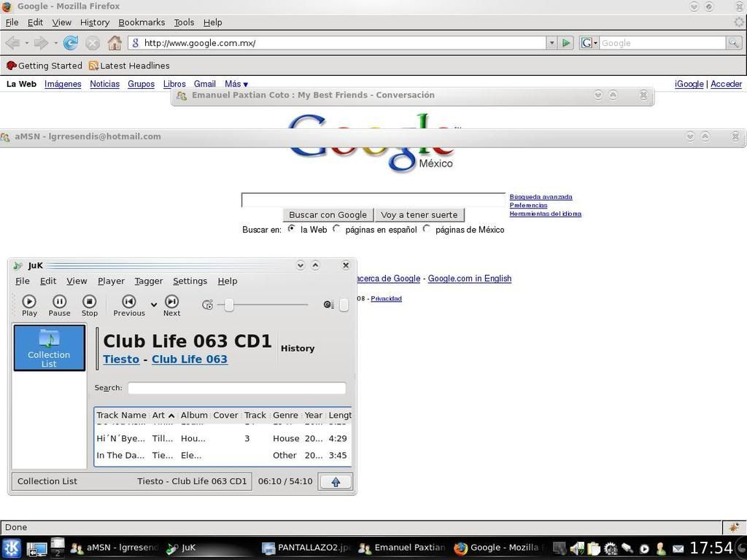
Task: Click the site favicon in the URL bar
Action: 135,43
